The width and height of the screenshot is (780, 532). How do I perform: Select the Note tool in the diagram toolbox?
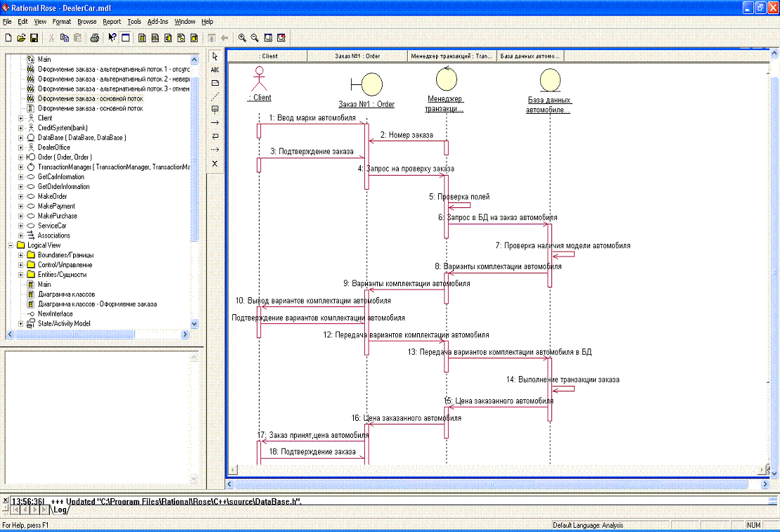point(215,83)
